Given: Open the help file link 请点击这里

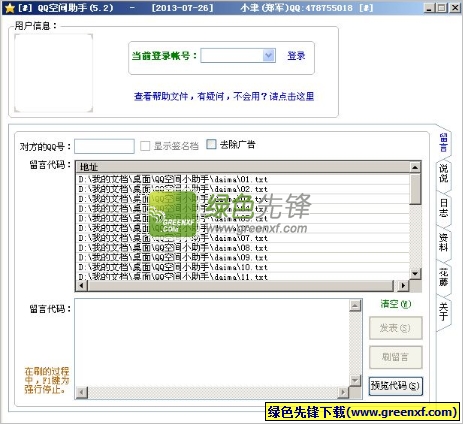Looking at the screenshot, I should coord(292,96).
